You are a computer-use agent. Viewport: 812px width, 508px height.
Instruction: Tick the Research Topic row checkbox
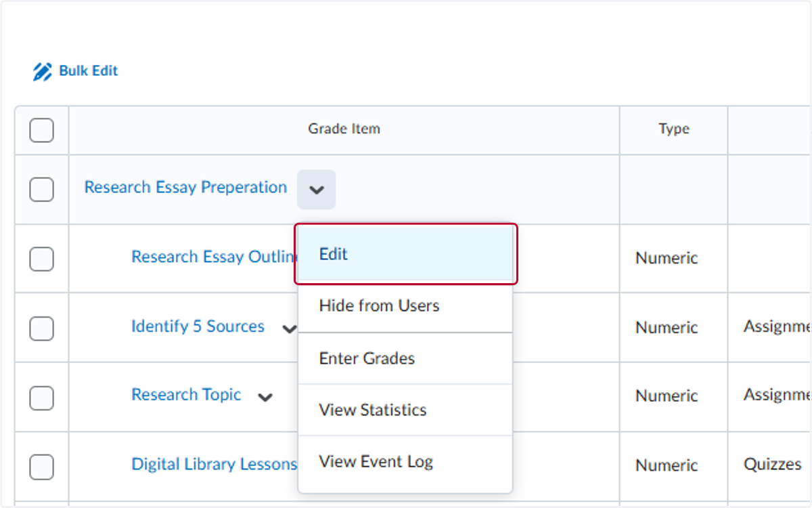[41, 397]
